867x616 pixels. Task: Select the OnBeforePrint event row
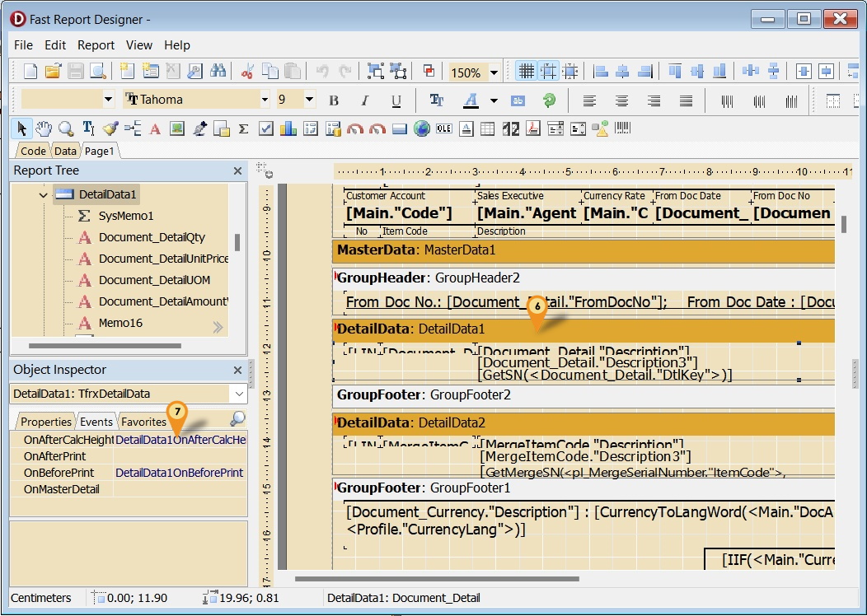[x=59, y=473]
